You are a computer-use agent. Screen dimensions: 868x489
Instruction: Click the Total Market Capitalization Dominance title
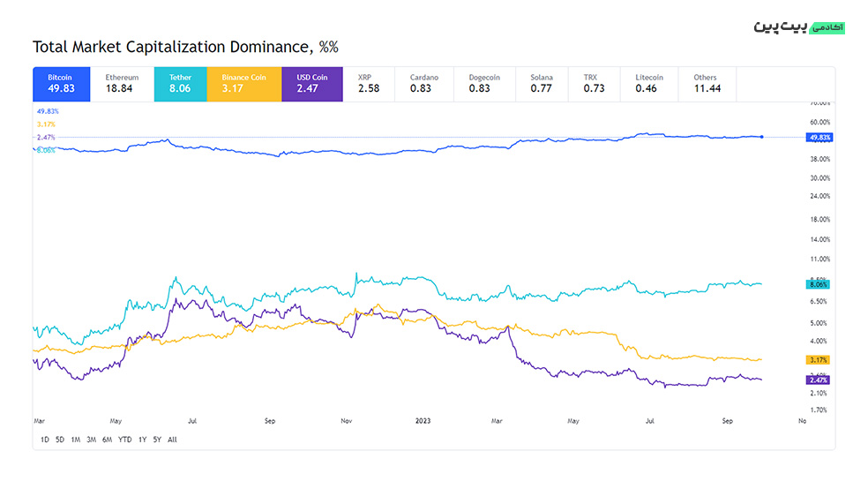[x=185, y=47]
